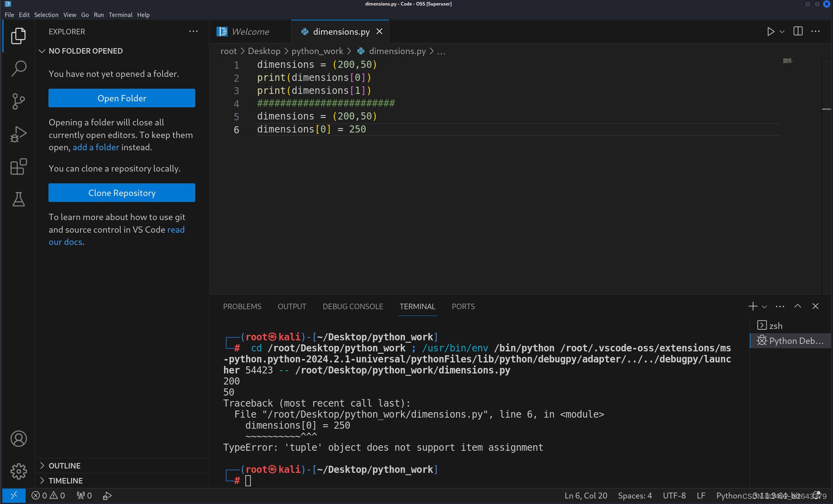
Task: Change indentation via Spaces: 4
Action: (x=635, y=496)
